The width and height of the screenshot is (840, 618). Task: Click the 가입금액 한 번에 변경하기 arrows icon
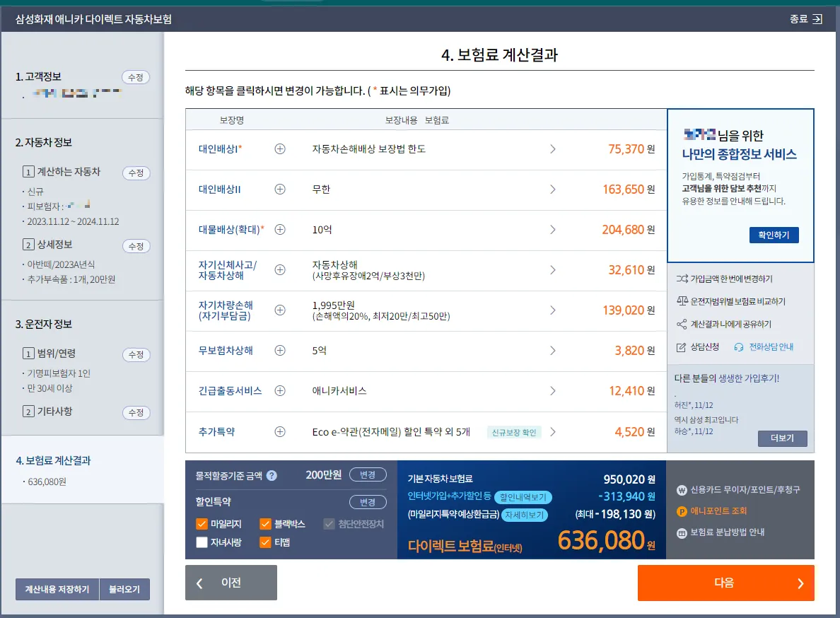click(x=682, y=280)
